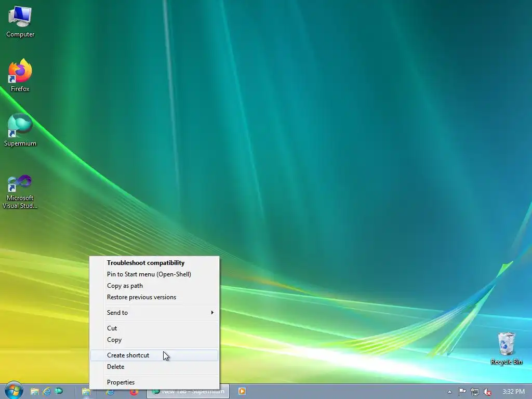
Task: Choose Cut in the context menu
Action: 154,328
